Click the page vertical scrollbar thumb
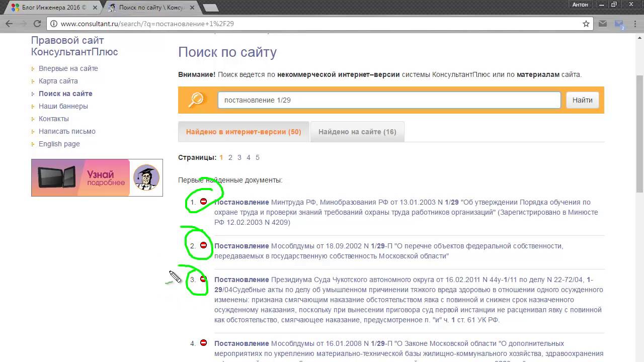Viewport: 644px width, 362px height. point(639,133)
